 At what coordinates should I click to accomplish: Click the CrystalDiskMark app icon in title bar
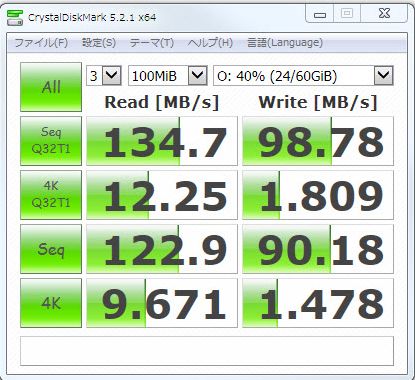(x=15, y=17)
